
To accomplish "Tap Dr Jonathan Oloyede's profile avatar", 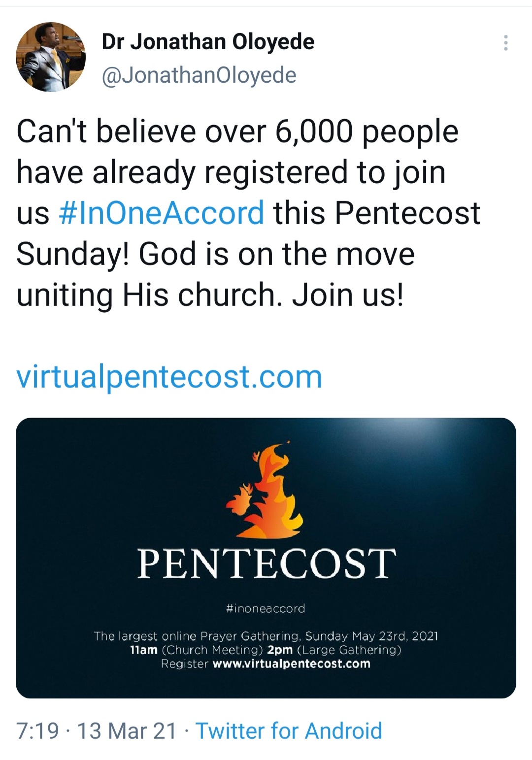I will tap(51, 57).
